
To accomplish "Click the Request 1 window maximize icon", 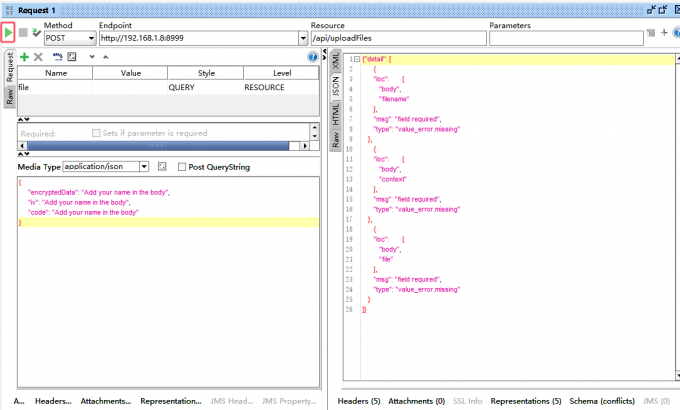I will click(x=663, y=10).
